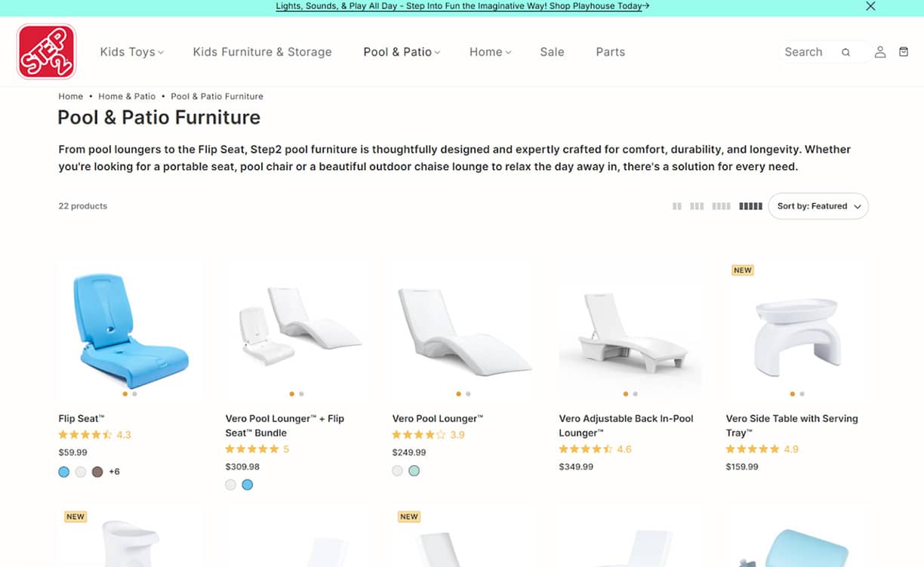Screen dimensions: 924x567
Task: Switch to four-column grid view
Action: 721,206
